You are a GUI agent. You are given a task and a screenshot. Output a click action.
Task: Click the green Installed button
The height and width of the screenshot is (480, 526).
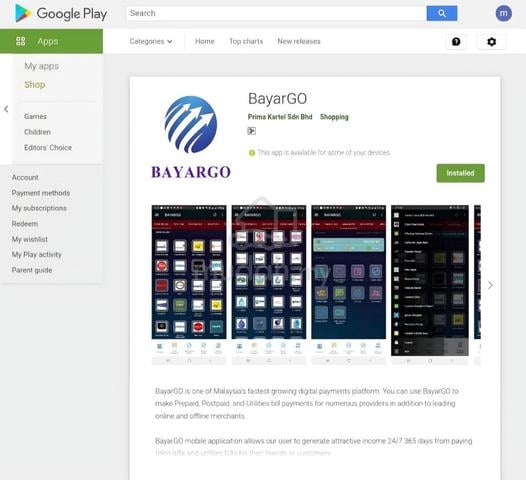(x=460, y=173)
